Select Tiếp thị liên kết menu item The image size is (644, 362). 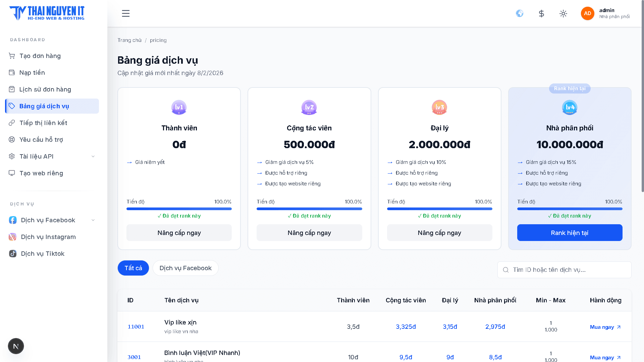click(52, 123)
